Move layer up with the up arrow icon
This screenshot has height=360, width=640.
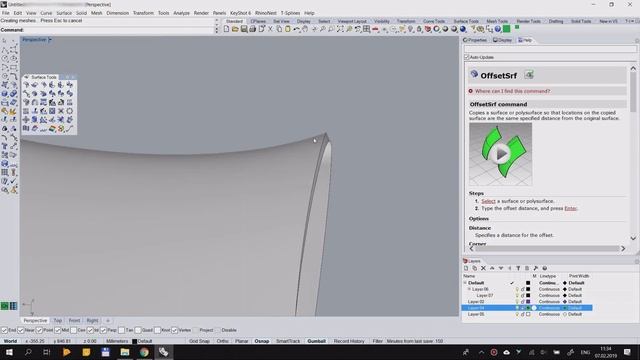[x=492, y=268]
